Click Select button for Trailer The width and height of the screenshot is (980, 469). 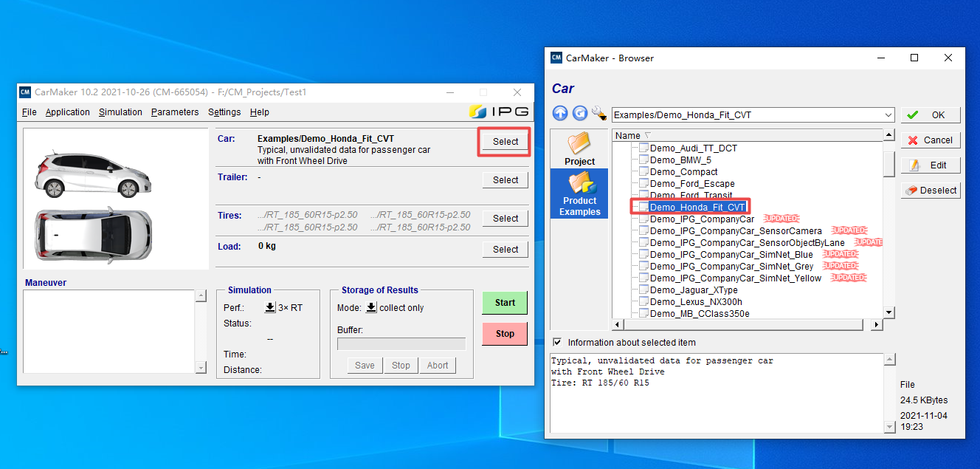(x=505, y=179)
